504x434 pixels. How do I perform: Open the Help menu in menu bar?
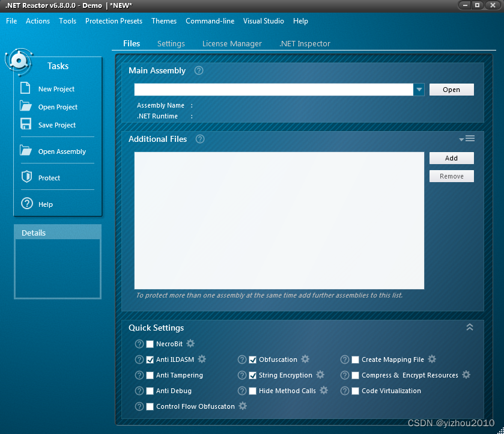300,21
